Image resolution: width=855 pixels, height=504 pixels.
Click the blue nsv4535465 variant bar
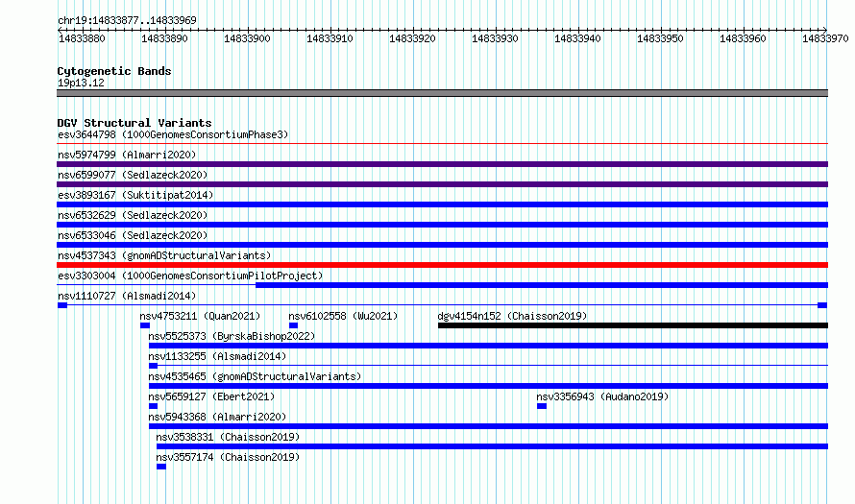[x=488, y=386]
